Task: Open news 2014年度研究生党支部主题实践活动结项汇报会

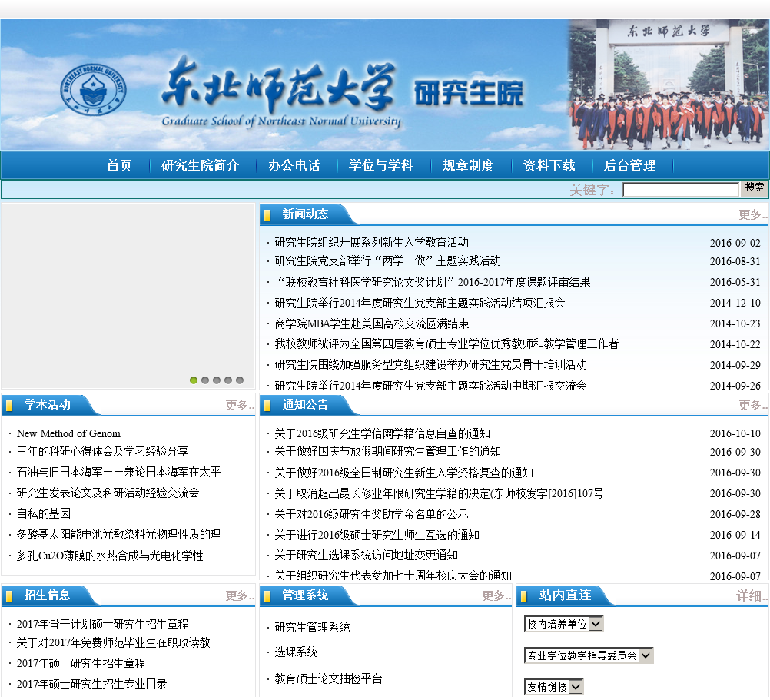Action: (x=420, y=303)
